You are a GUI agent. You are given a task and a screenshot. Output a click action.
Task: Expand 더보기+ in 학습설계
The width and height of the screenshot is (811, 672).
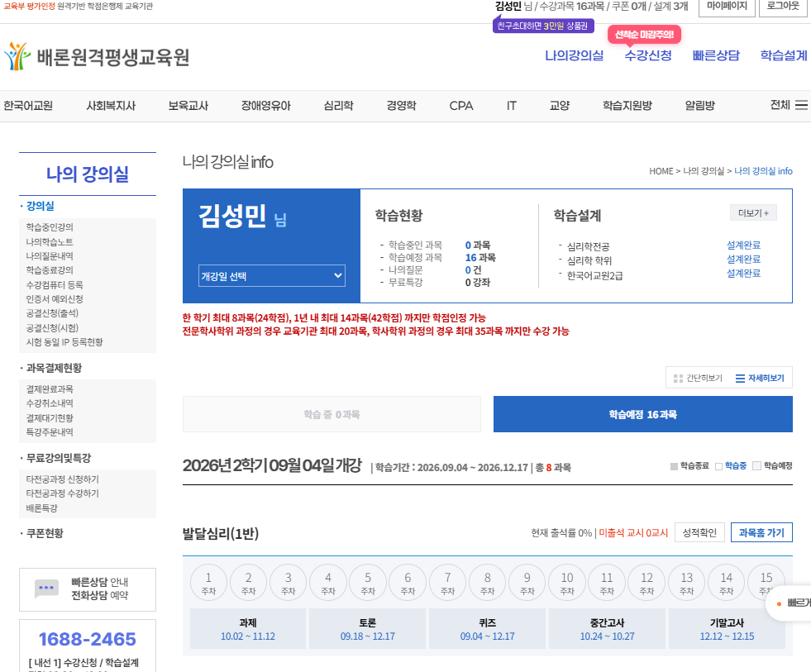pyautogui.click(x=753, y=213)
